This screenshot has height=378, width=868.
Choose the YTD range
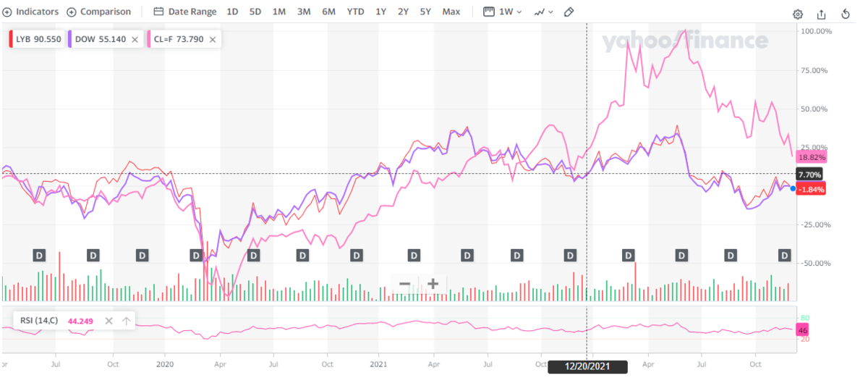pos(355,12)
